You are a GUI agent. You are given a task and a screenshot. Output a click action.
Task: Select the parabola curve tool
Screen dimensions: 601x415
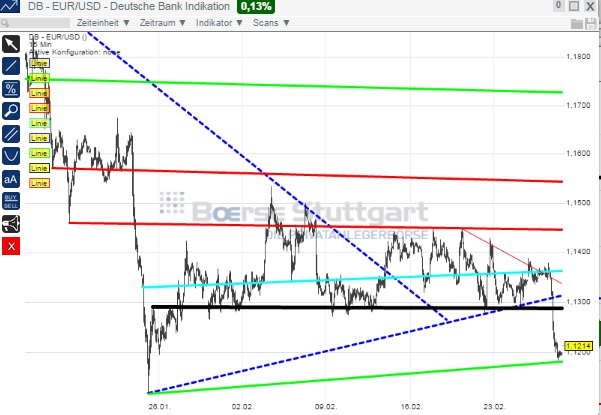pyautogui.click(x=11, y=156)
